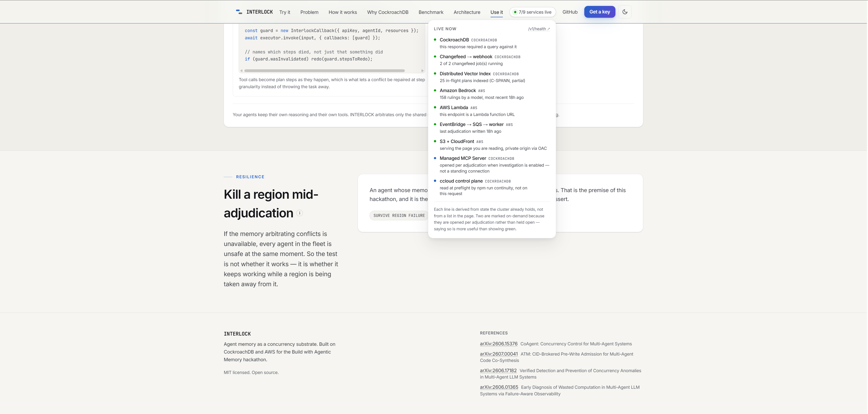The height and width of the screenshot is (414, 868).
Task: Click the 'SURVIVE REGION FAILURE' chip
Action: tap(399, 216)
